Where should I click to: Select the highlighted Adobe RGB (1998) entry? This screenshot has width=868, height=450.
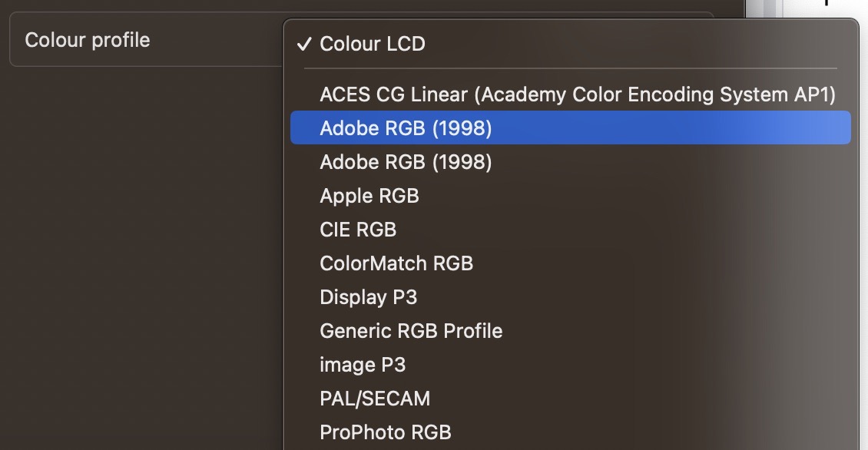click(571, 128)
